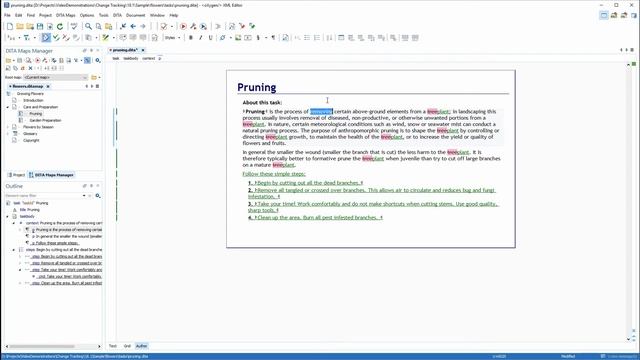
Task: Click the Save floppy disk icon
Action: pyautogui.click(x=40, y=26)
